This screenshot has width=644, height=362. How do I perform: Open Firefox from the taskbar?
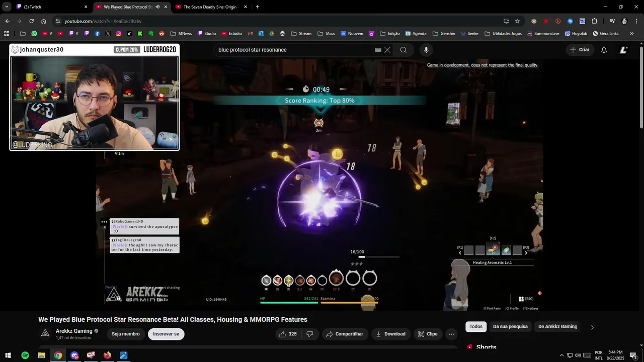click(x=107, y=355)
